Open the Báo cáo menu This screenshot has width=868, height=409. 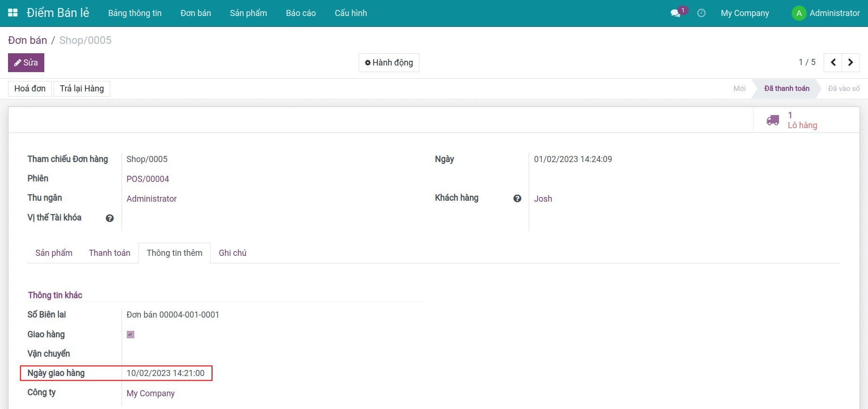(x=301, y=13)
